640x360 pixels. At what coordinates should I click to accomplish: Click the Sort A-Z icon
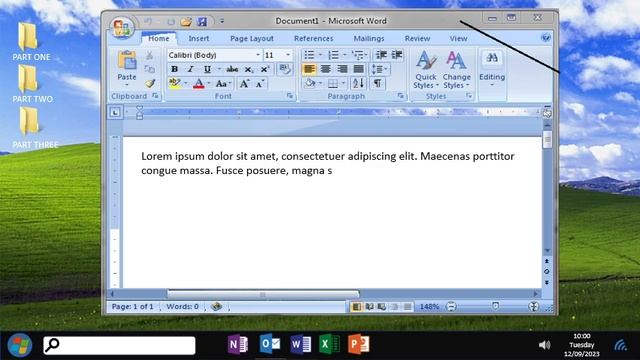pyautogui.click(x=358, y=84)
